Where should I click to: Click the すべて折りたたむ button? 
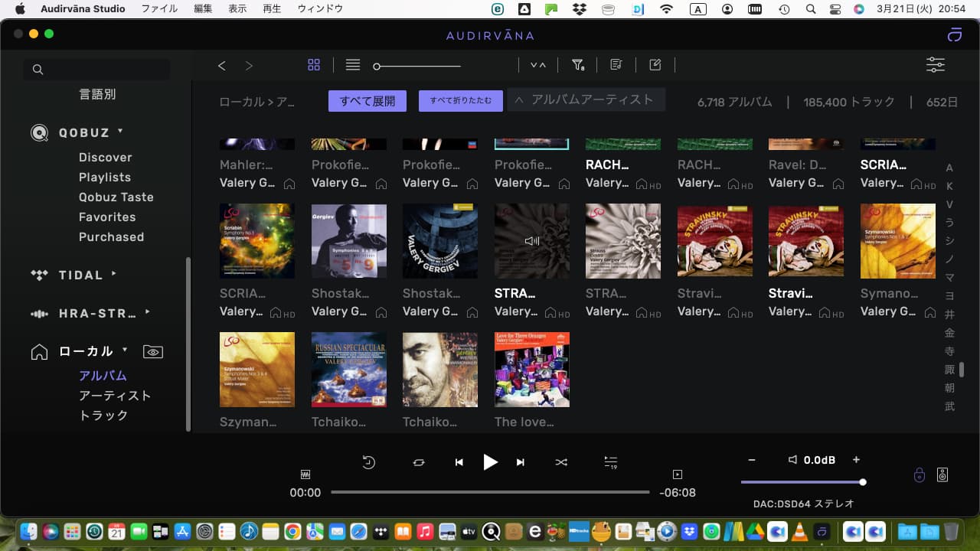click(x=461, y=101)
